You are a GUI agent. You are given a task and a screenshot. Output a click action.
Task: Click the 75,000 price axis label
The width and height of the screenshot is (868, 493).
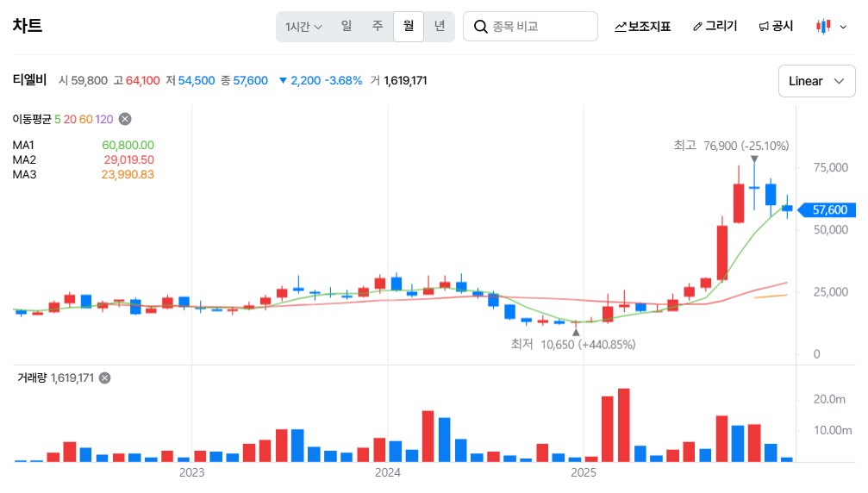[x=830, y=168]
